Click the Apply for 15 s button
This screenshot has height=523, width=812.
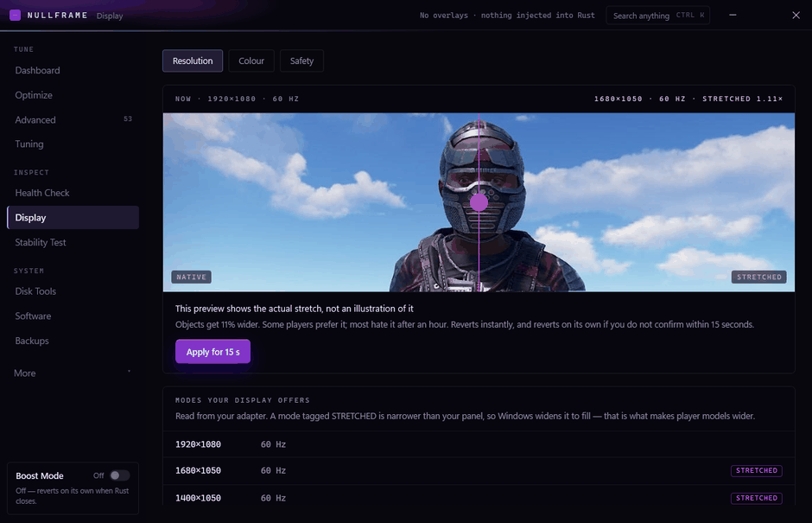pyautogui.click(x=213, y=352)
